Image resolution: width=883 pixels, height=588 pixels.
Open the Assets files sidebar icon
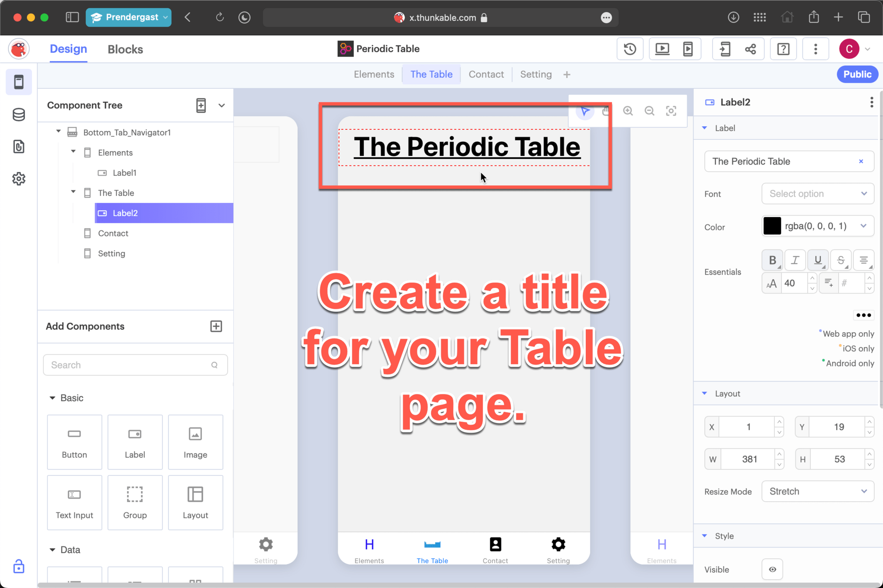point(19,147)
